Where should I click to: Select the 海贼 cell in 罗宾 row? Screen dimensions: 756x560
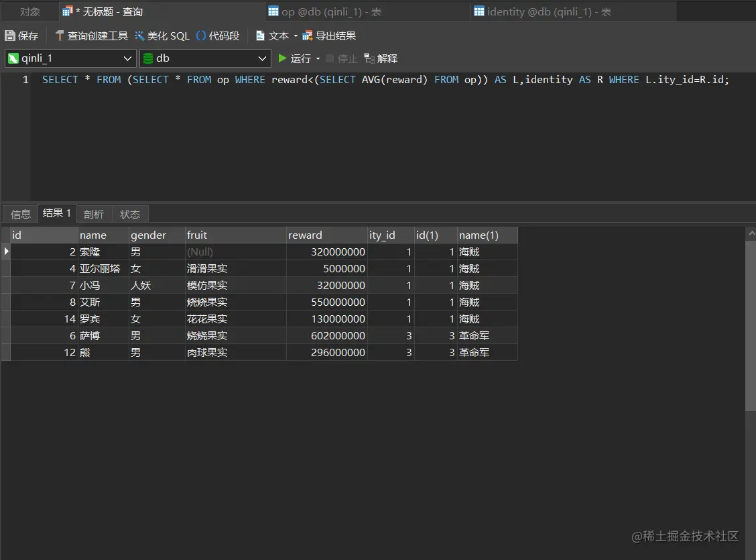pyautogui.click(x=487, y=319)
